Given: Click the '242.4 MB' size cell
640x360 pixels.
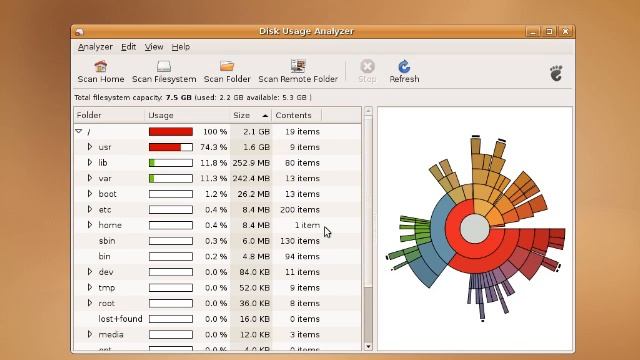Looking at the screenshot, I should (251, 178).
